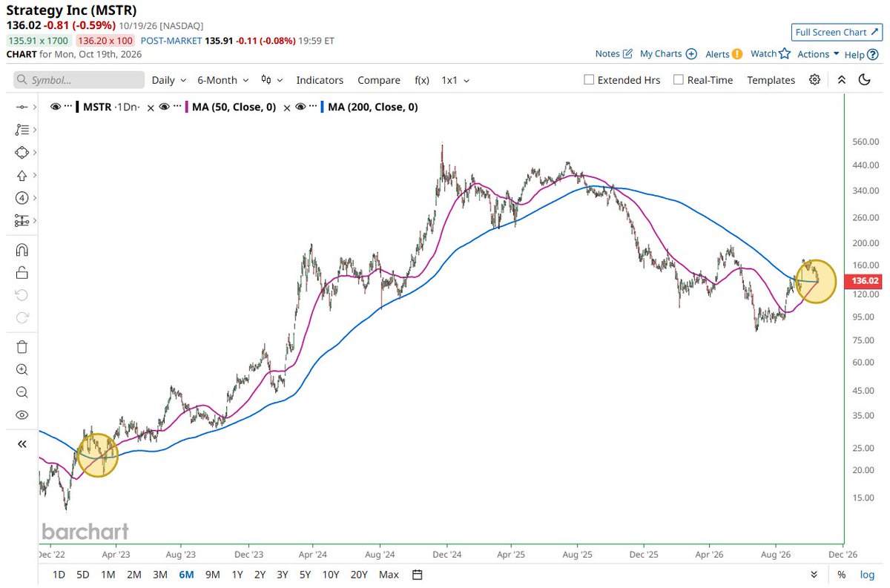The height and width of the screenshot is (588, 890).
Task: Select the numbered circle annotation tool
Action: [22, 198]
